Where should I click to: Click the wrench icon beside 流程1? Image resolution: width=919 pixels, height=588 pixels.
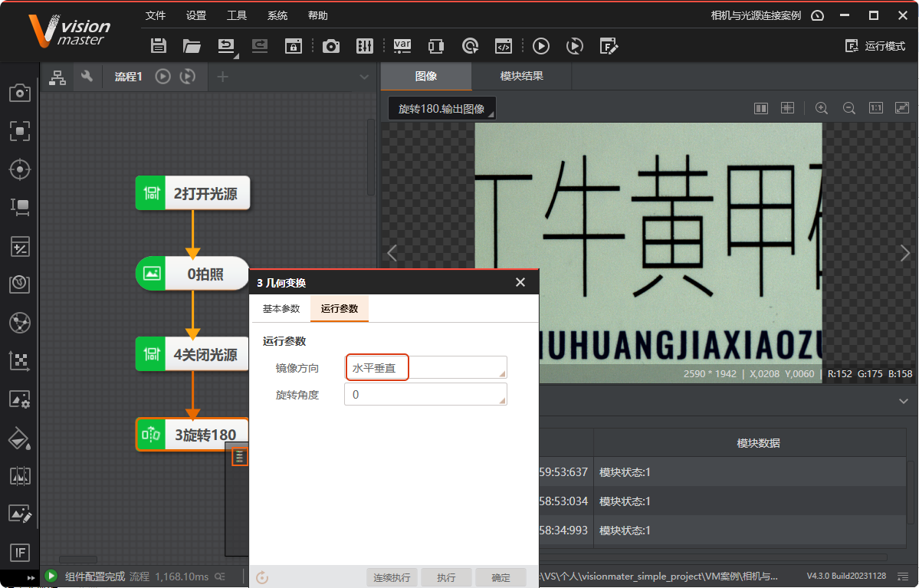click(x=87, y=76)
